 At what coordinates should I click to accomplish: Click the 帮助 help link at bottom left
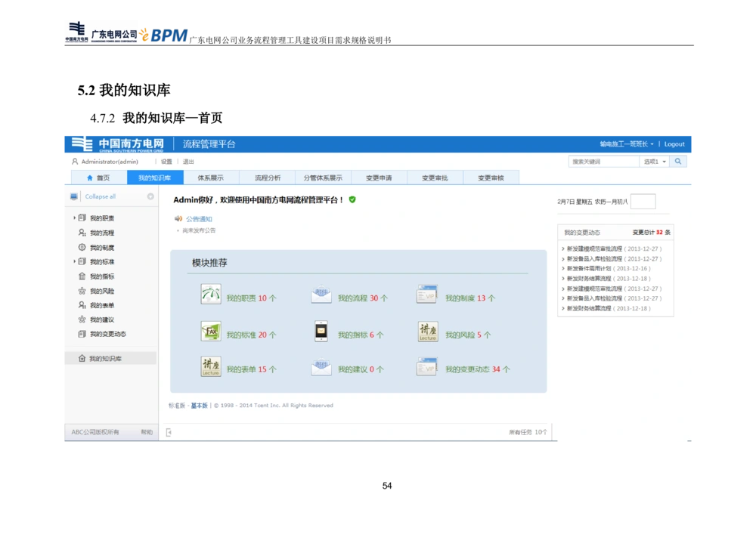pyautogui.click(x=148, y=432)
